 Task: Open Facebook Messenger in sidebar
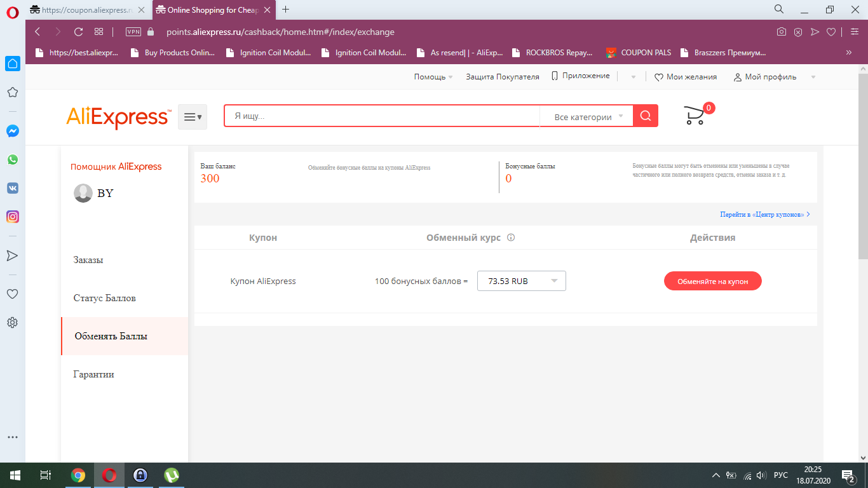point(12,131)
